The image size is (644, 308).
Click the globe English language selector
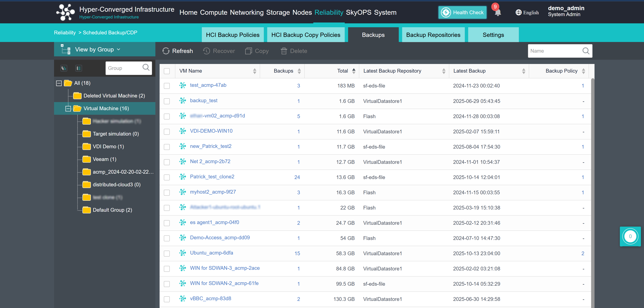[x=527, y=13]
